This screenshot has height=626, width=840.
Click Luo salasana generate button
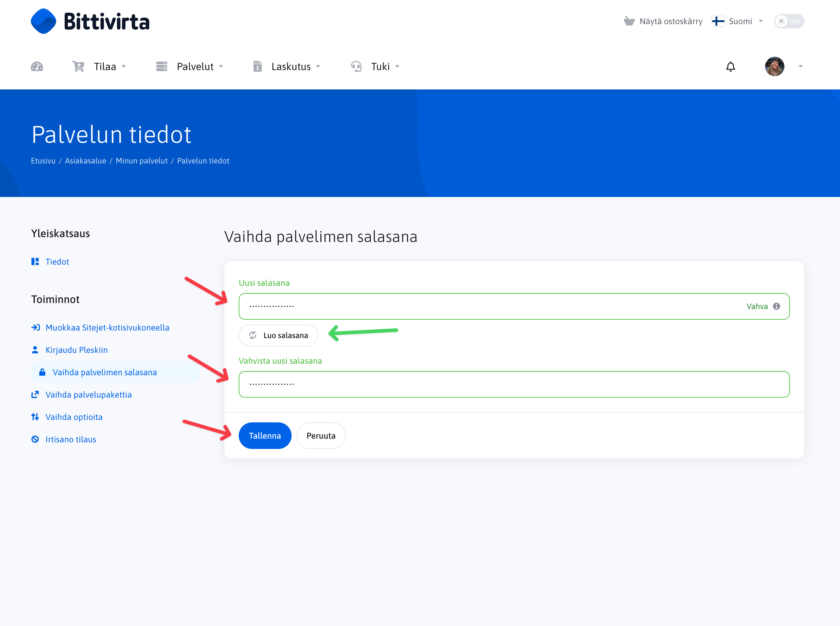[x=279, y=335]
